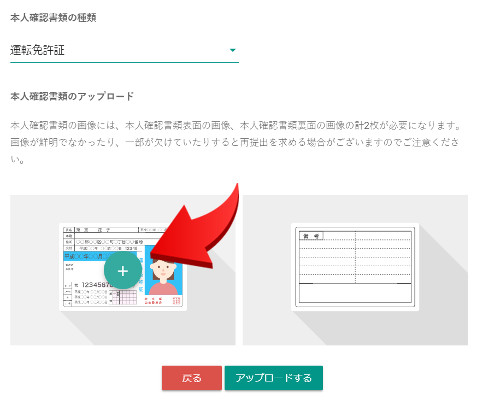Click the woman's portrait on sample license
This screenshot has width=500, height=405.
pos(163,273)
